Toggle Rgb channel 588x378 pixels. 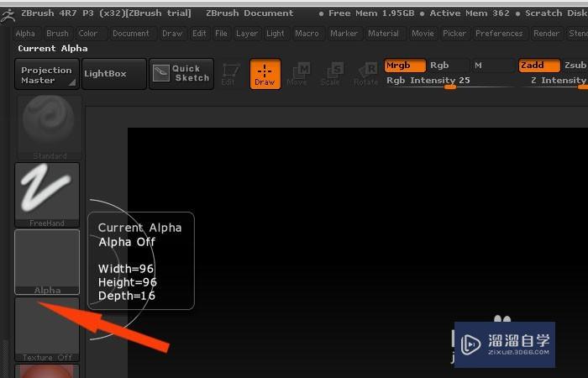tap(448, 66)
